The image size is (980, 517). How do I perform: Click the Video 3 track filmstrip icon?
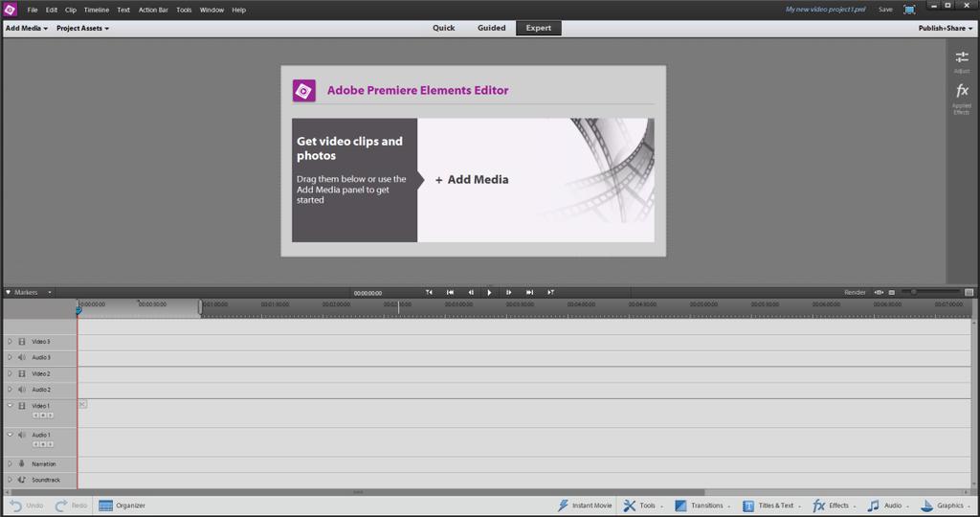coord(22,342)
